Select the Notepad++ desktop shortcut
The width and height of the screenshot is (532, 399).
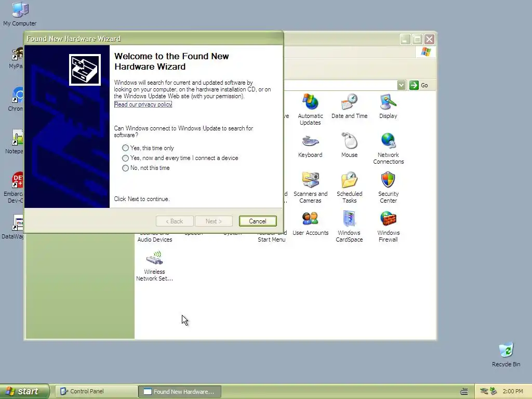point(15,142)
